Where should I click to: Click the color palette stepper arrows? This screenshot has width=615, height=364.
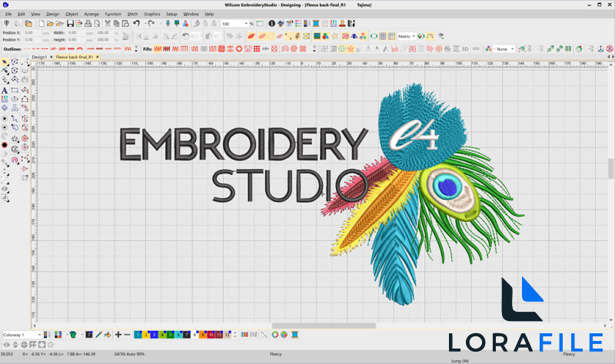click(x=234, y=335)
